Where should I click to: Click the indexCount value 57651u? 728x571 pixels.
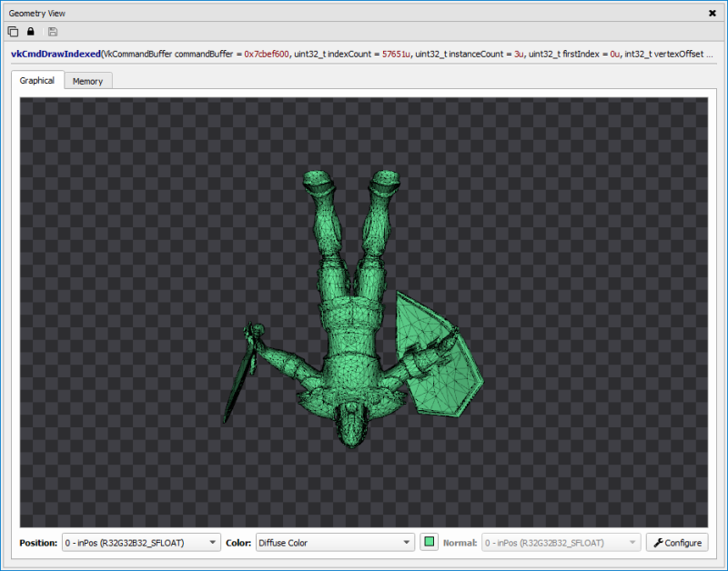pyautogui.click(x=396, y=54)
